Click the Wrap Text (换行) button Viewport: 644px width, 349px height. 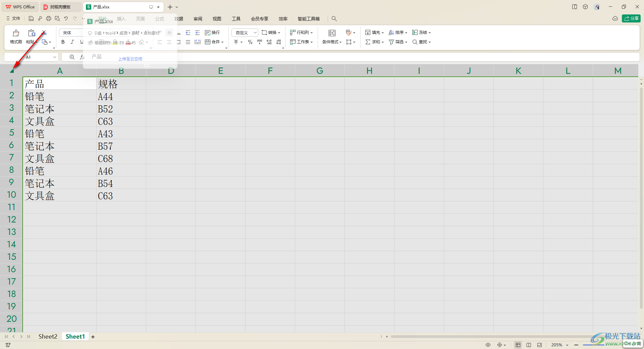pyautogui.click(x=212, y=33)
